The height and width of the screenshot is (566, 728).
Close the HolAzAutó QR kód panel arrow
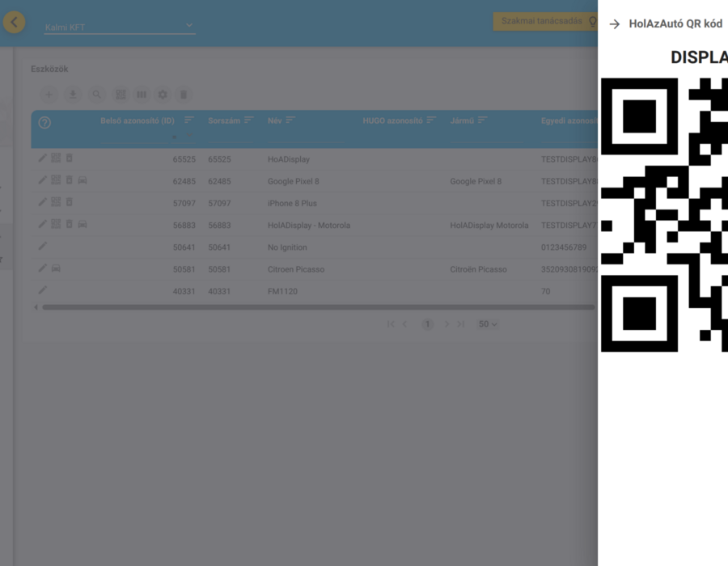[x=614, y=24]
